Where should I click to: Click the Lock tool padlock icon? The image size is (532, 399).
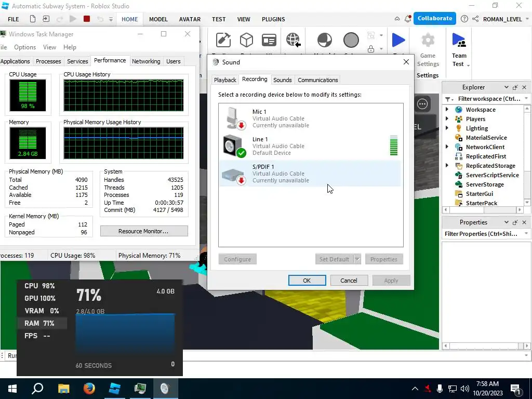click(371, 49)
